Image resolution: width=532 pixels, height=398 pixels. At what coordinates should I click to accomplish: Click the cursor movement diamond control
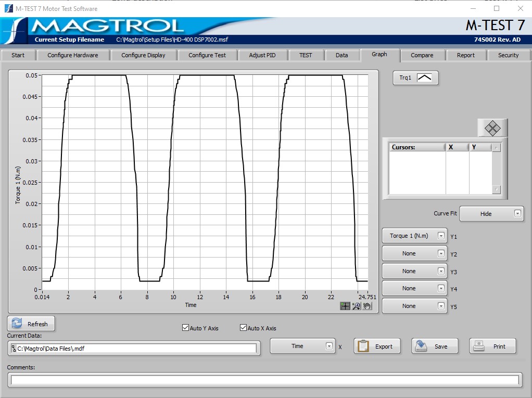pyautogui.click(x=492, y=127)
